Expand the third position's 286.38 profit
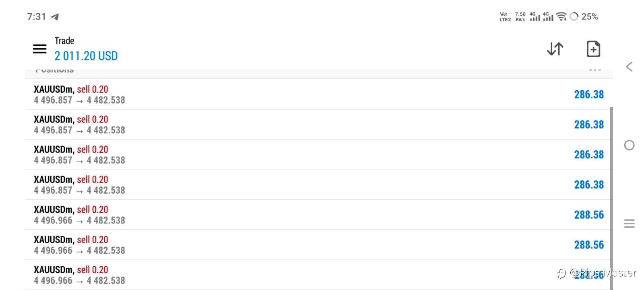 click(589, 155)
